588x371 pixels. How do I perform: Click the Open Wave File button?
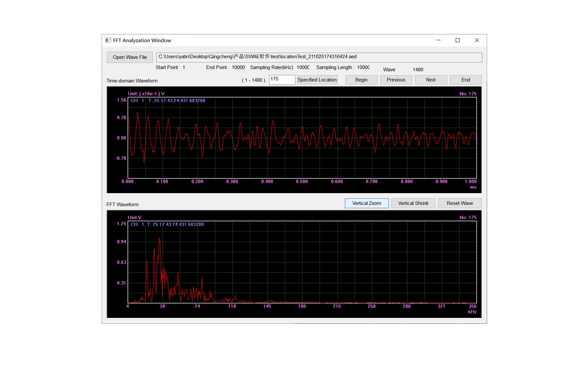130,57
